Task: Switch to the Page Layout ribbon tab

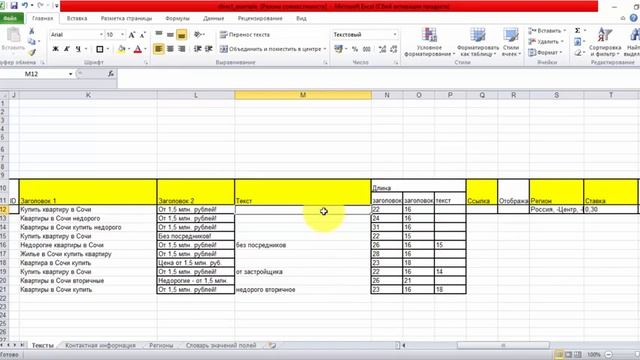Action: pyautogui.click(x=126, y=18)
